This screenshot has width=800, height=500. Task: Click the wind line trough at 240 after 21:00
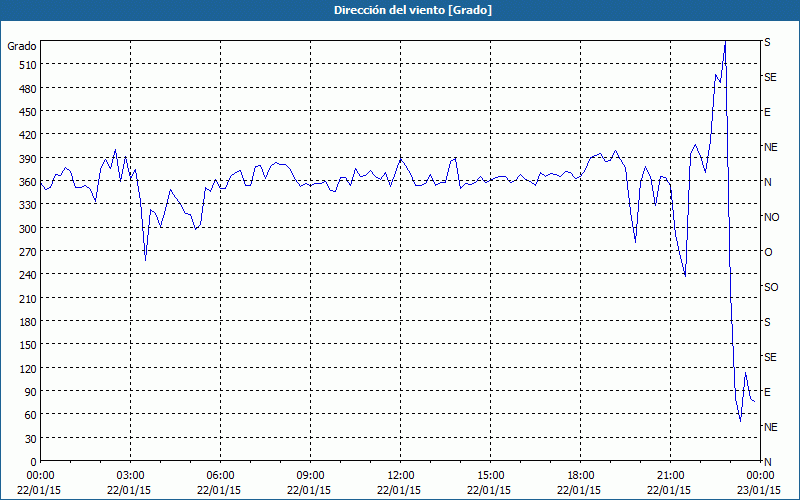(x=685, y=276)
